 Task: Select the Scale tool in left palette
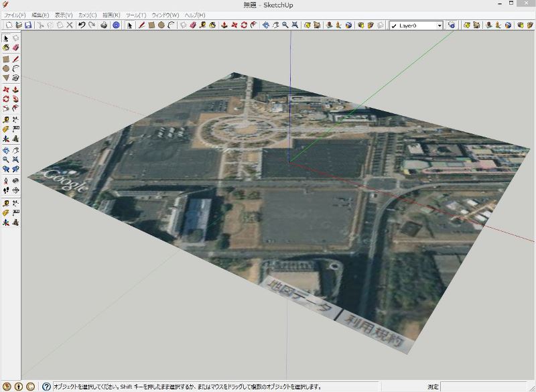6,109
